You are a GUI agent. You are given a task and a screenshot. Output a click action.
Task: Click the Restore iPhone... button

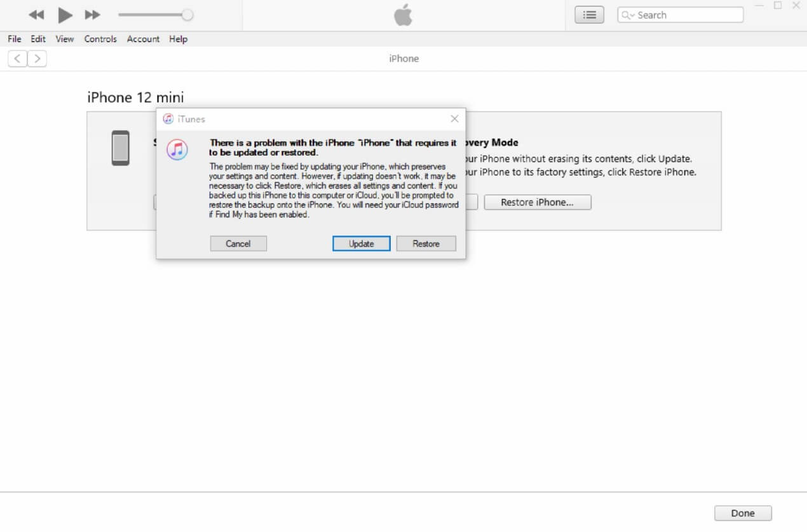tap(538, 202)
